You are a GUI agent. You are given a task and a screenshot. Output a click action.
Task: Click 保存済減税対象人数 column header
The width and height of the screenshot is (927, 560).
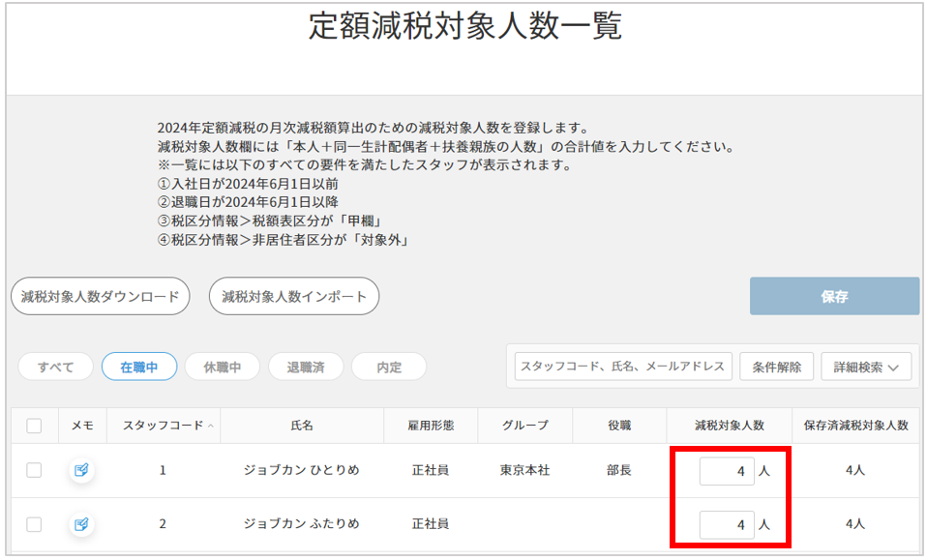(x=855, y=426)
